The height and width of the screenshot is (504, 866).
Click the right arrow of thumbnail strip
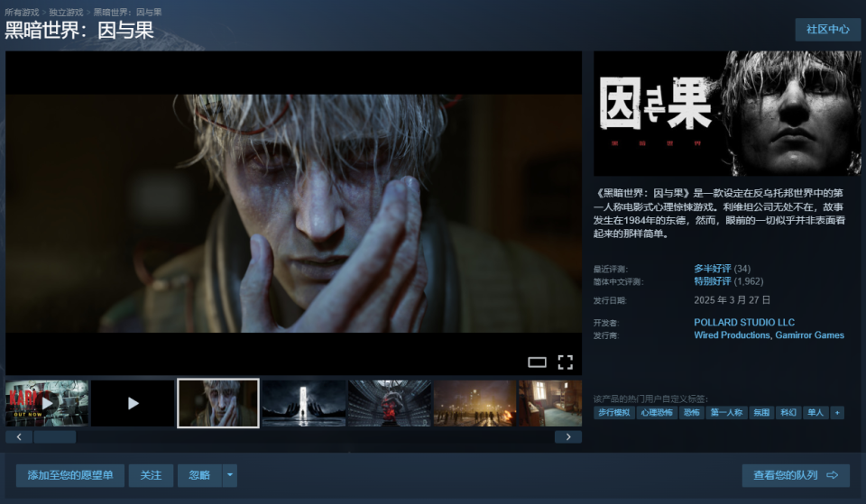[x=568, y=436]
